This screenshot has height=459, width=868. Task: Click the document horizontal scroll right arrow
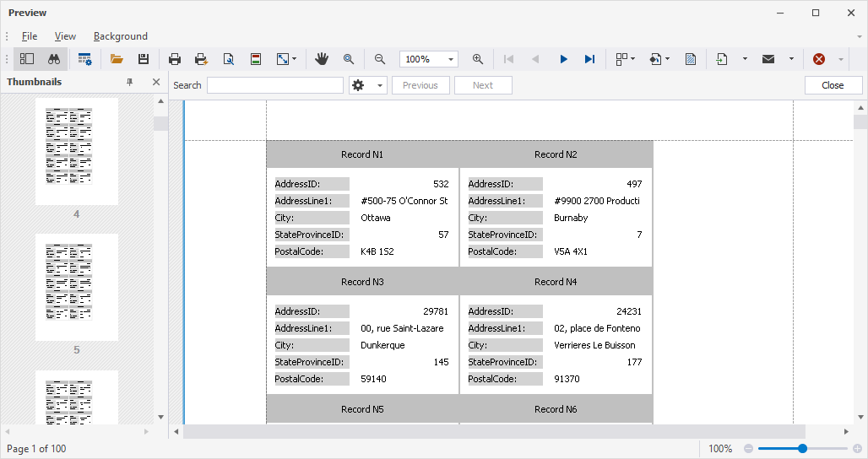(846, 431)
